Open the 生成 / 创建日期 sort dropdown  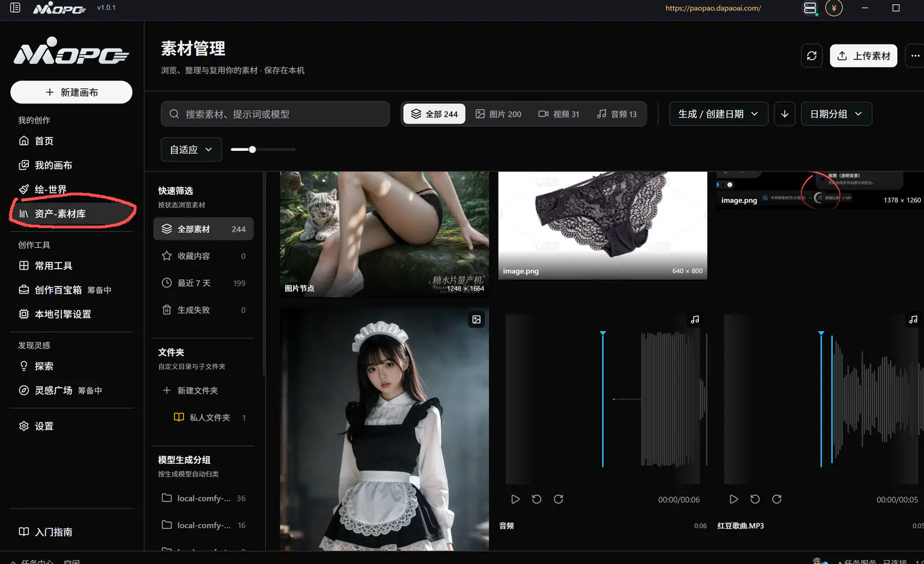pos(718,114)
